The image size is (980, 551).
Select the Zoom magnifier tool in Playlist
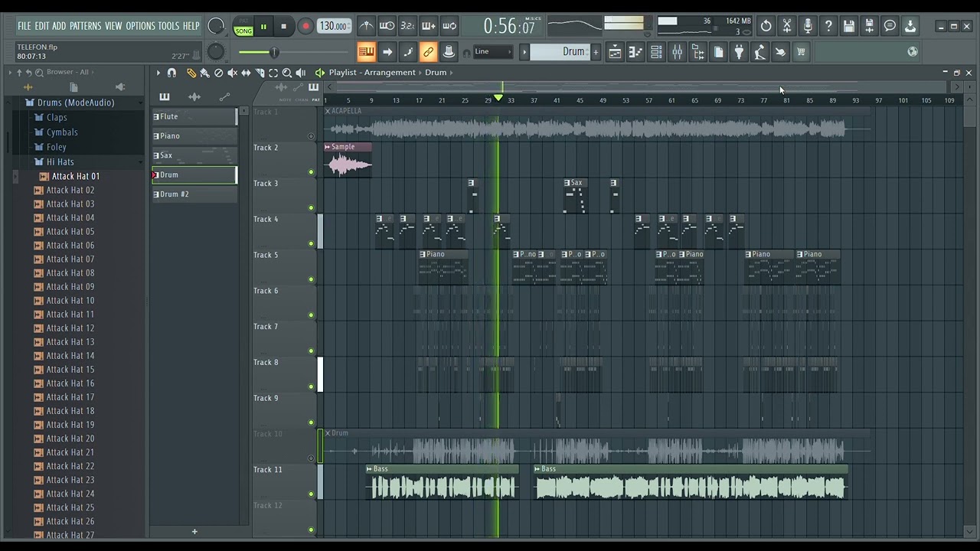click(x=287, y=73)
